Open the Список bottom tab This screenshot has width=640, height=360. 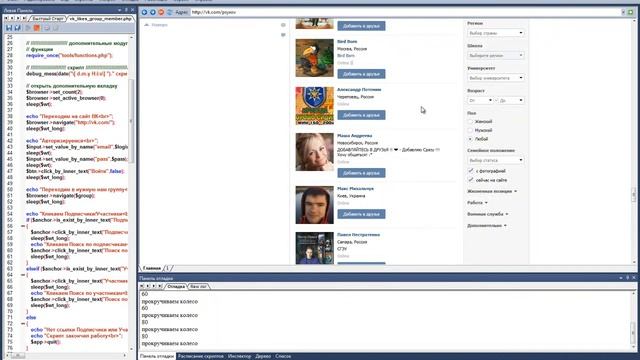(283, 356)
